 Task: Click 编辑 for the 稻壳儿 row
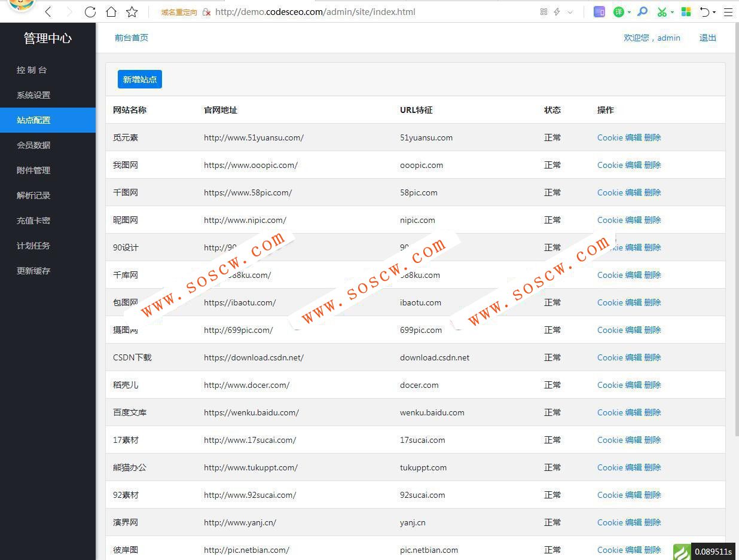[x=633, y=385]
